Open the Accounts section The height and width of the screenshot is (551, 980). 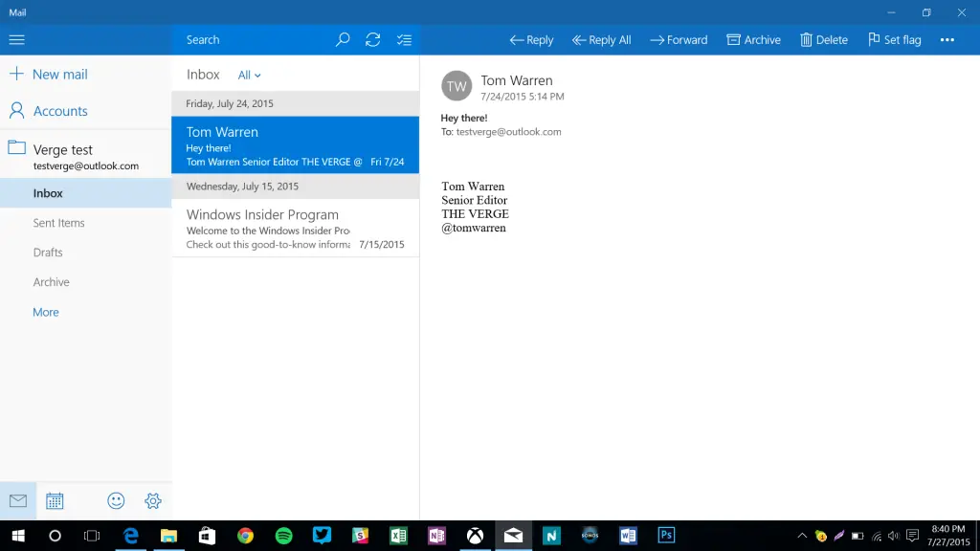click(x=49, y=111)
